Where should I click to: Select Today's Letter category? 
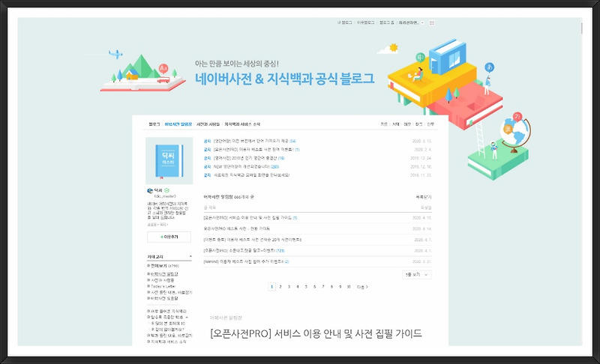[x=163, y=286]
